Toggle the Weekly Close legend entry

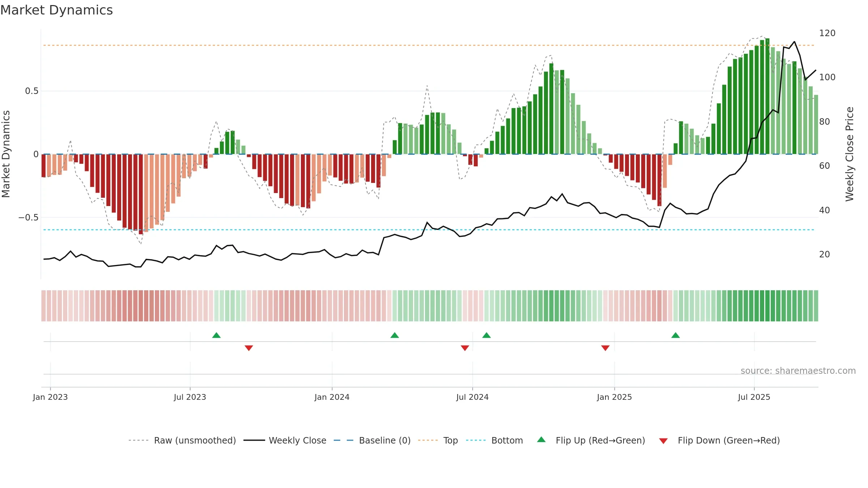285,440
